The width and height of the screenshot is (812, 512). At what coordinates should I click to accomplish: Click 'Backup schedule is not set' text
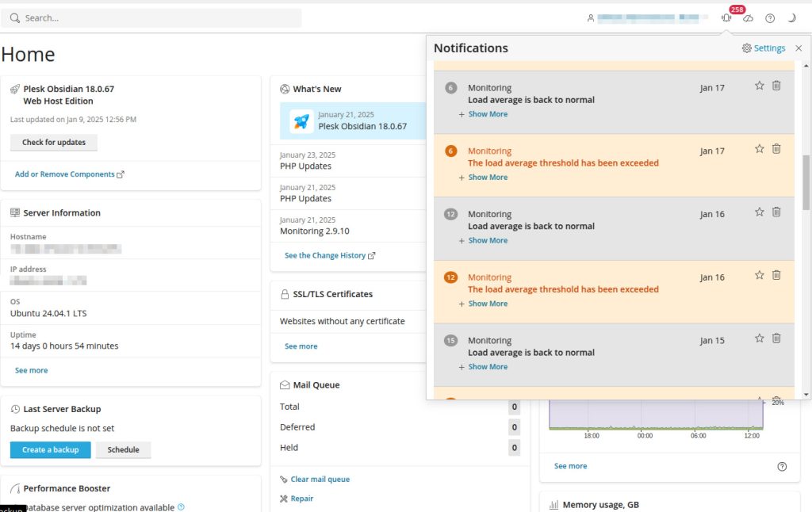pos(62,429)
